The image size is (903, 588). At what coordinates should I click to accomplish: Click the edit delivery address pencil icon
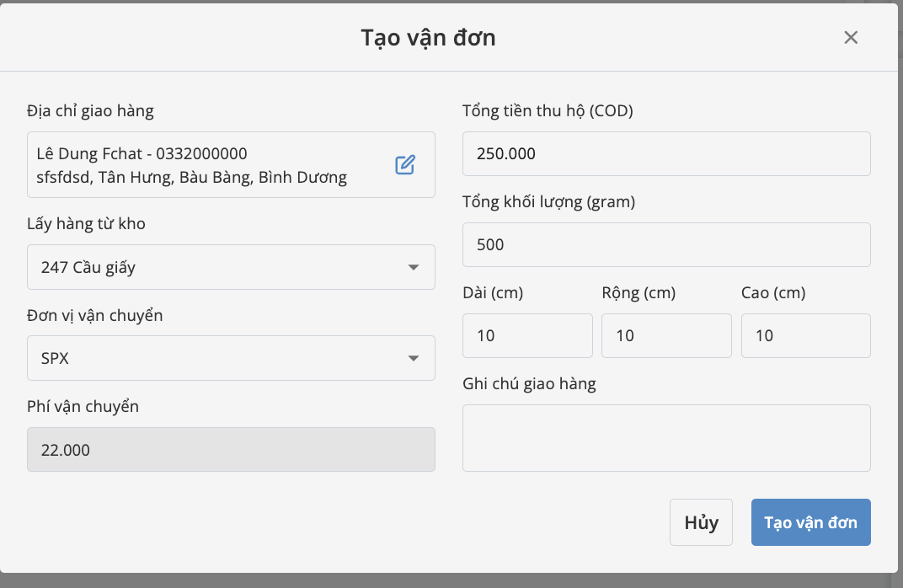coord(405,165)
